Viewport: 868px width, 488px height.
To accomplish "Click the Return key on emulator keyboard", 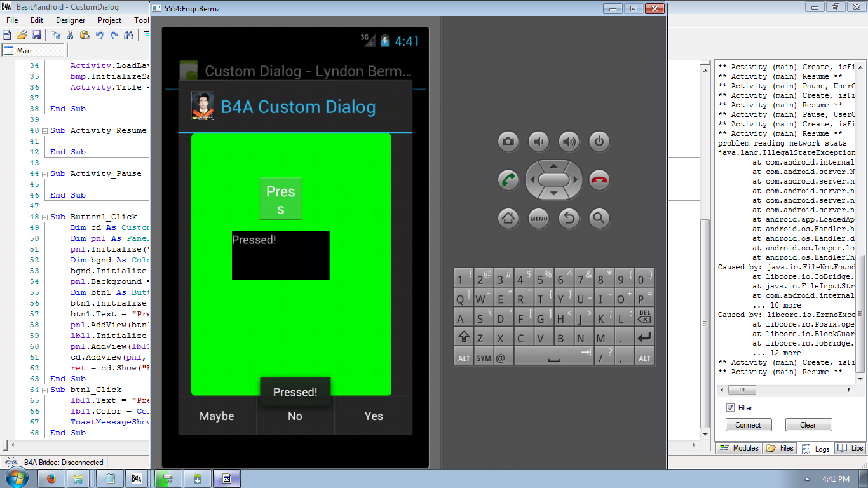I will (644, 336).
